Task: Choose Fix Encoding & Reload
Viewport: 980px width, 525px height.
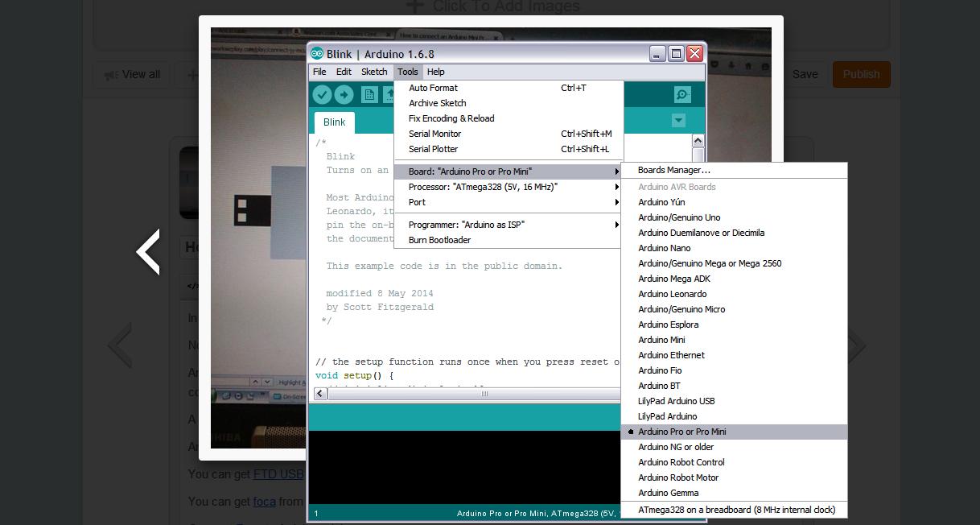Action: point(509,118)
